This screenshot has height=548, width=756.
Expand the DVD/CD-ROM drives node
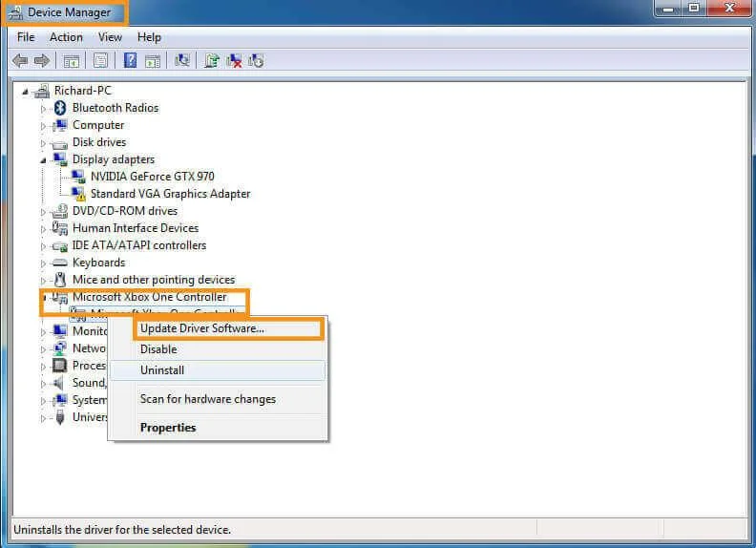[x=43, y=212]
